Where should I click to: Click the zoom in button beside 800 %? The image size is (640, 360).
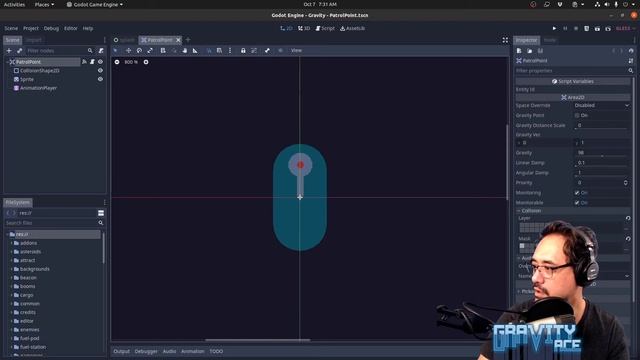tap(146, 62)
